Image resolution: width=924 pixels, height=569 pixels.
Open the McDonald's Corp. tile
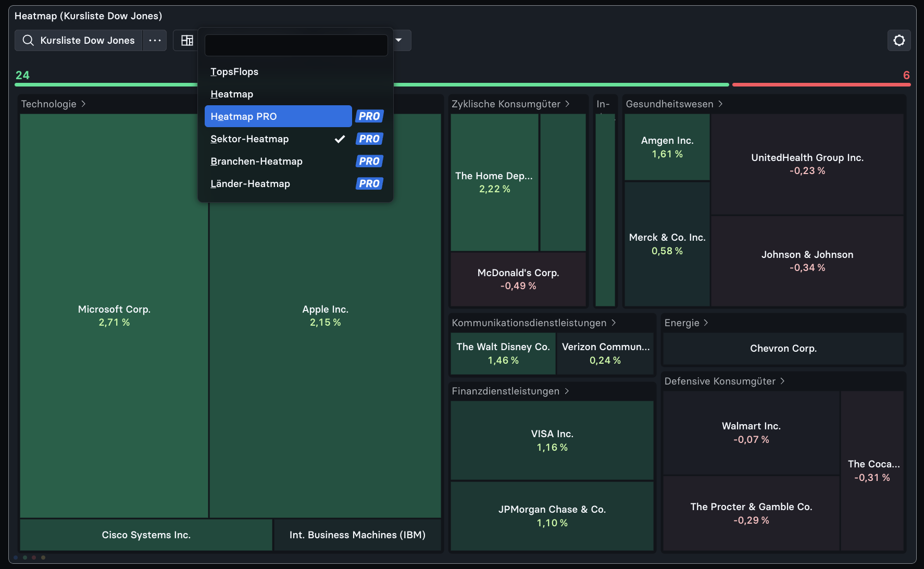[518, 279]
